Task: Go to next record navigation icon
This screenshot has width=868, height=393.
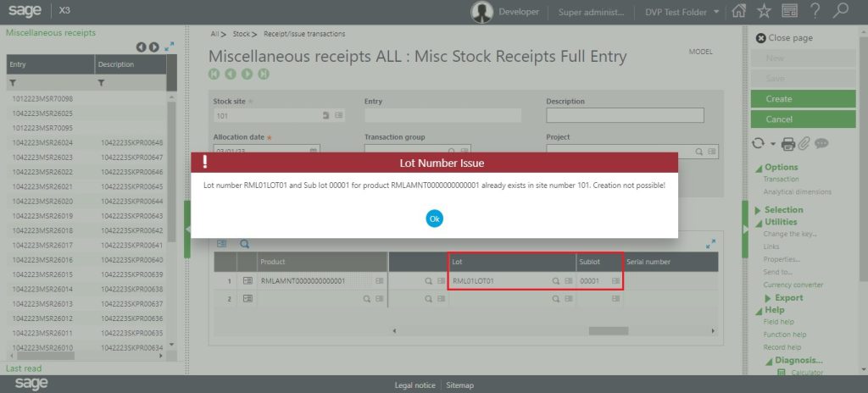Action: coord(247,74)
